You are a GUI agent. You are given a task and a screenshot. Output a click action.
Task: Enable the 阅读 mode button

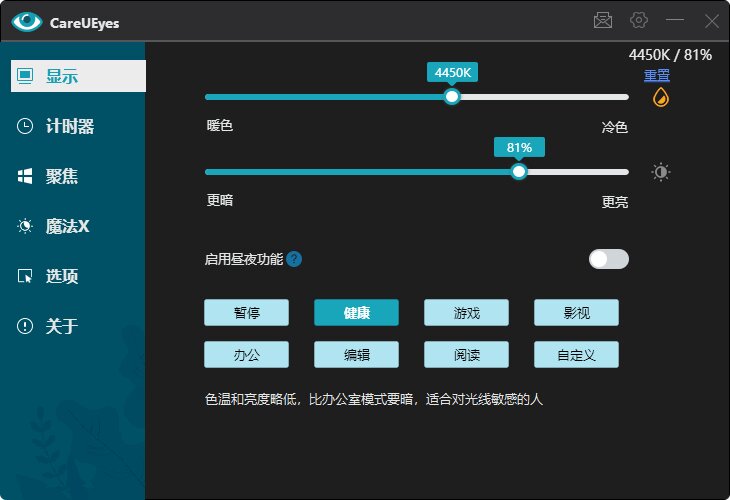pos(466,355)
